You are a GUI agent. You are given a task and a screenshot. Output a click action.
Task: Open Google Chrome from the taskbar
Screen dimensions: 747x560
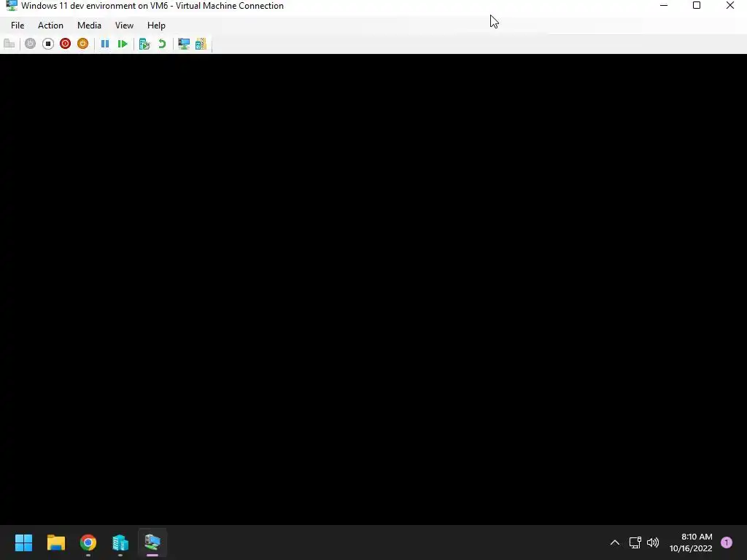[88, 542]
